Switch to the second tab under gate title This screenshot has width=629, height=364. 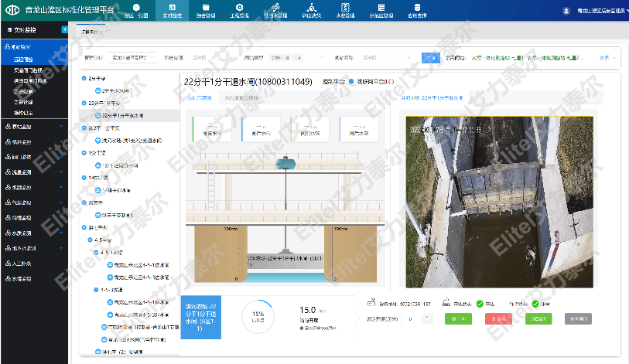click(x=241, y=98)
